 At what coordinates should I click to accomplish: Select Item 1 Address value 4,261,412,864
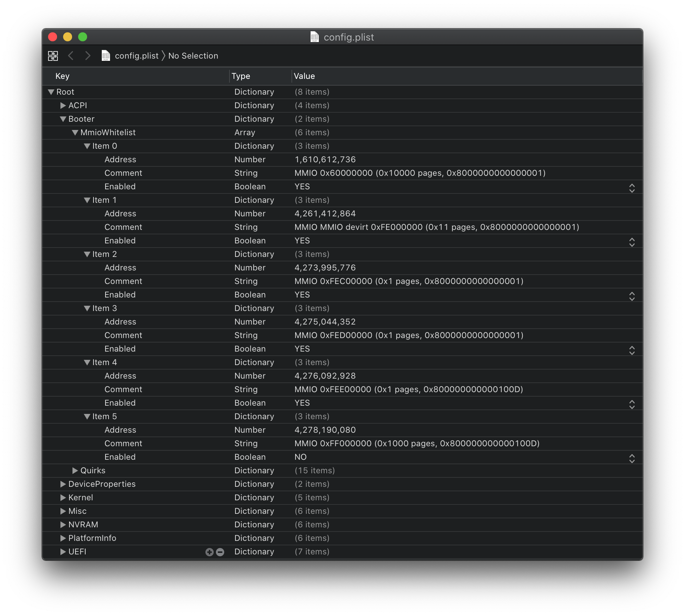(x=325, y=214)
